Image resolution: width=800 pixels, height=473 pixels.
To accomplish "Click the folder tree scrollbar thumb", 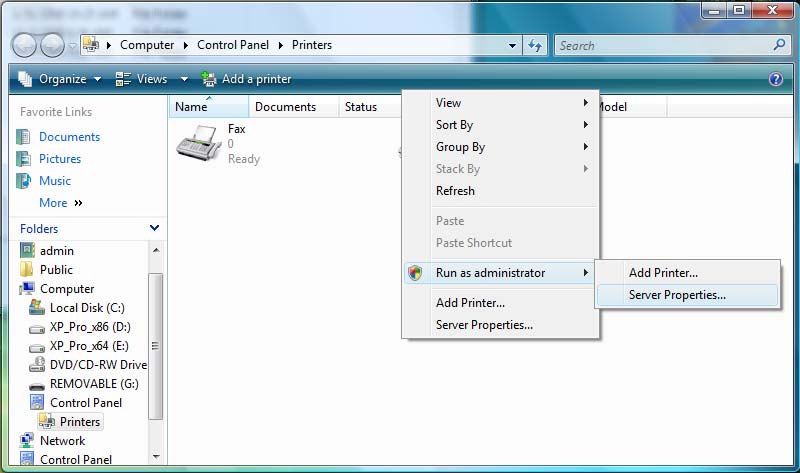I will 156,346.
